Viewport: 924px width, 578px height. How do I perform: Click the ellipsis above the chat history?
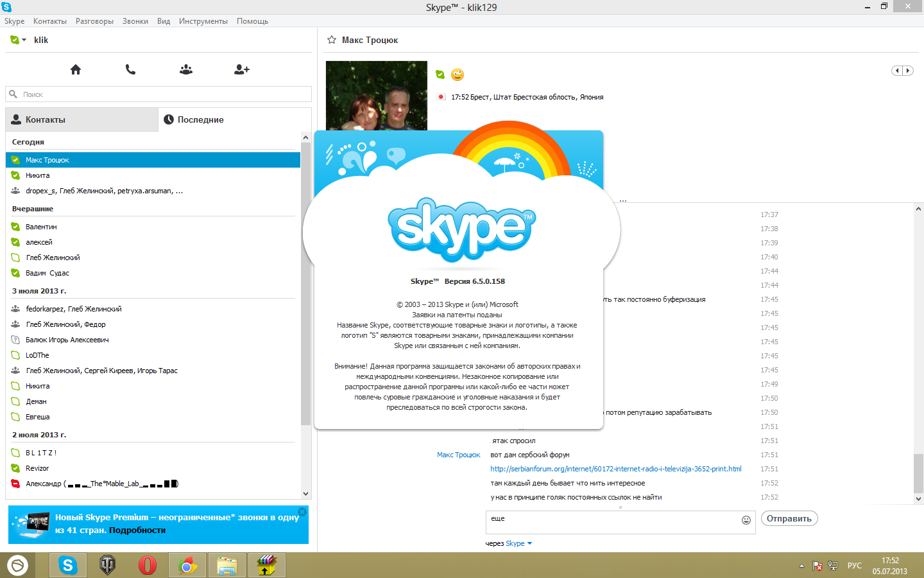pos(623,200)
